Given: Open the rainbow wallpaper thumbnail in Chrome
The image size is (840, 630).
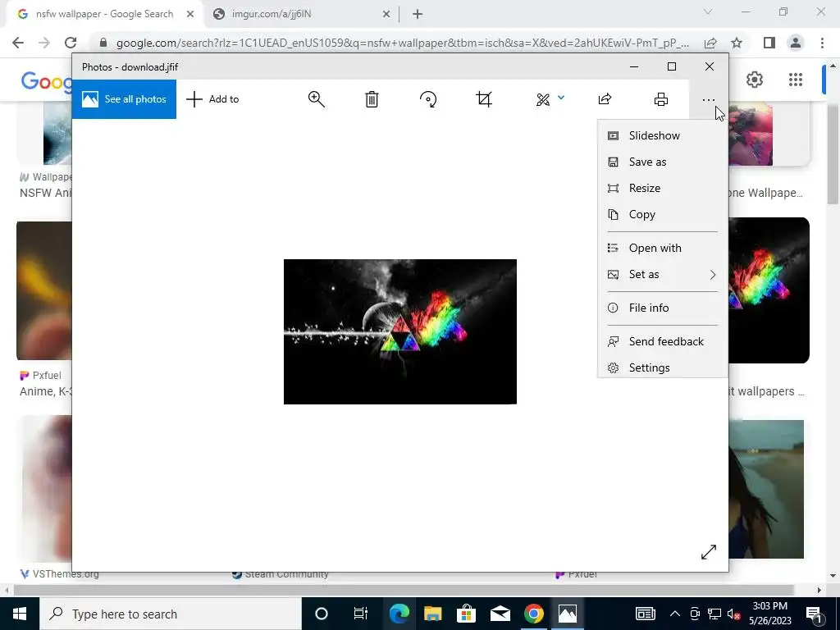Looking at the screenshot, I should pos(769,290).
